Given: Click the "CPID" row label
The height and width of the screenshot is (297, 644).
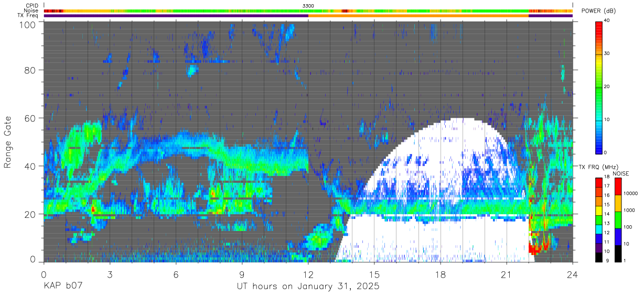Looking at the screenshot, I should pos(32,6).
